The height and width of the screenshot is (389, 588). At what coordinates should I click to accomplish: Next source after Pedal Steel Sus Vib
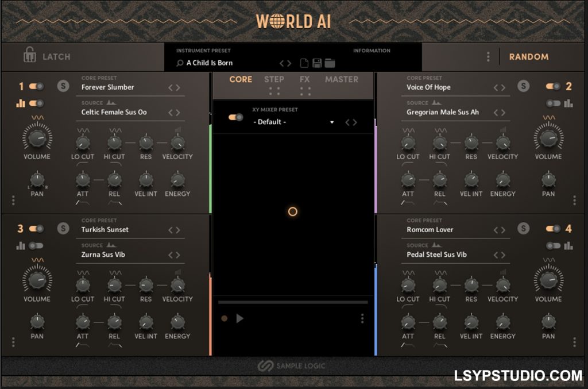tap(503, 255)
